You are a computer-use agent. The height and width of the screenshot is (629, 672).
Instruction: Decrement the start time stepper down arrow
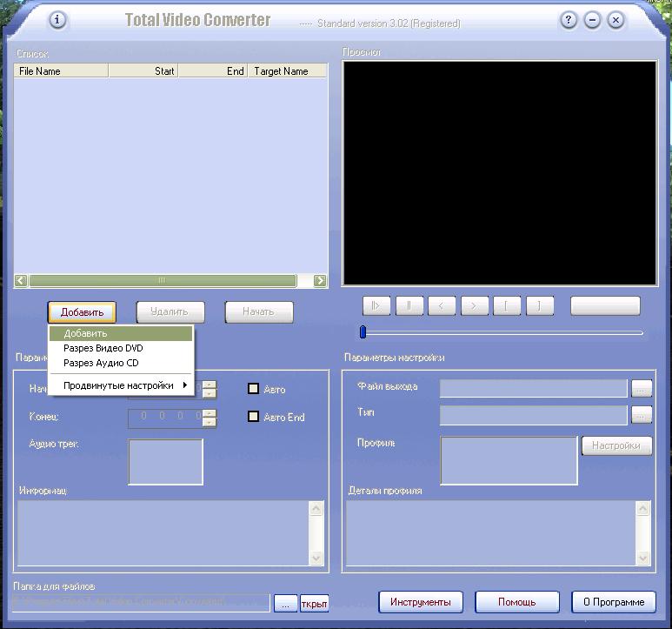coord(210,393)
